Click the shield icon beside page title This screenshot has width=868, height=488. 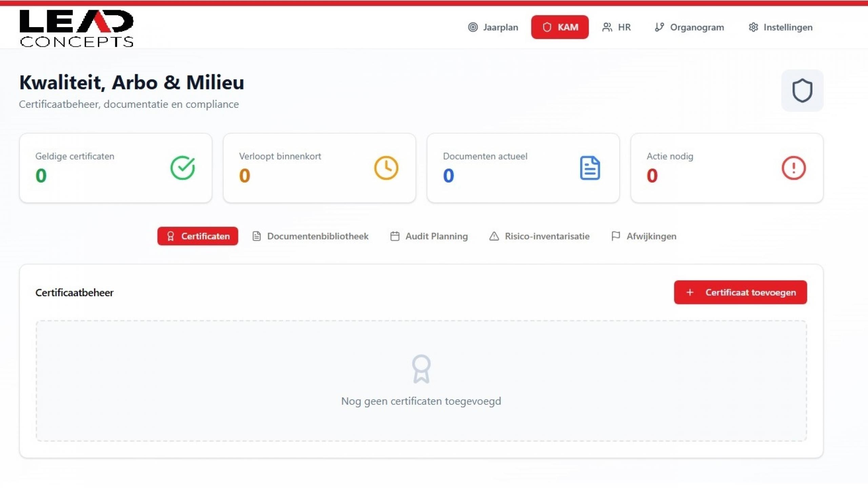coord(802,90)
